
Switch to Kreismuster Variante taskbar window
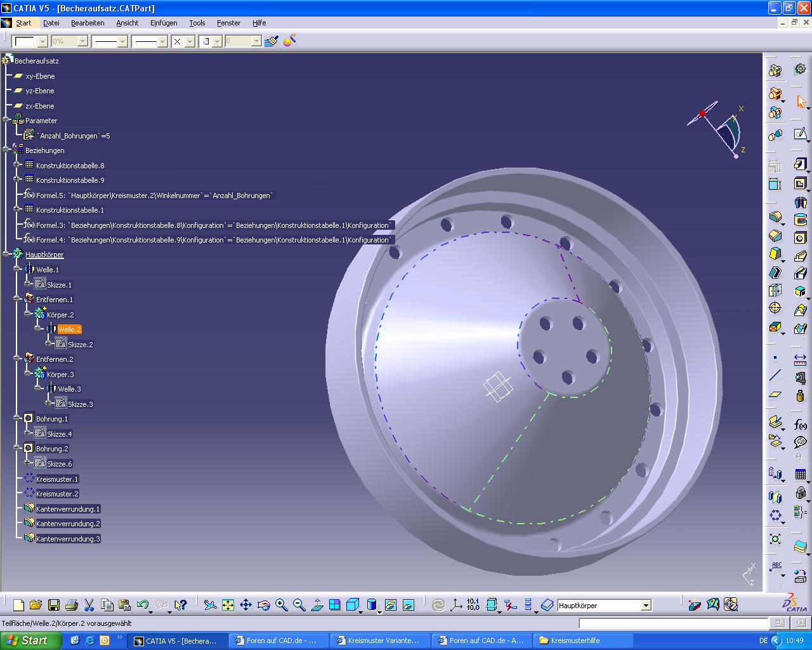point(381,640)
